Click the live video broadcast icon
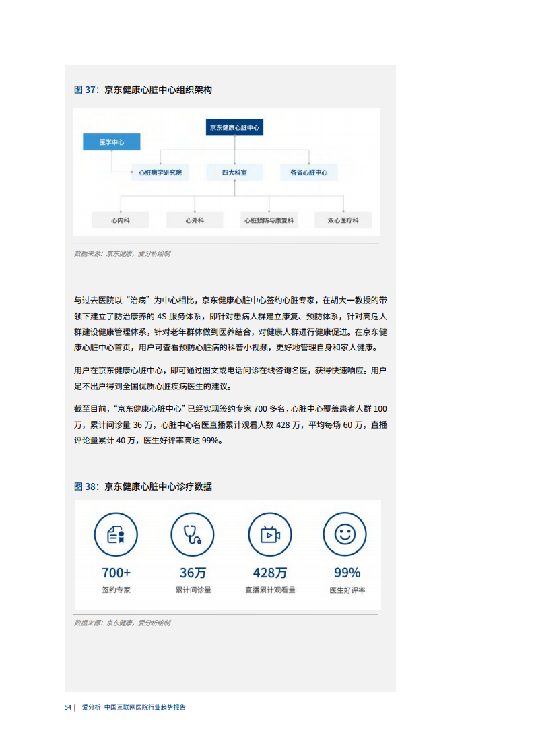Screen dimensions: 534x756 point(270,535)
